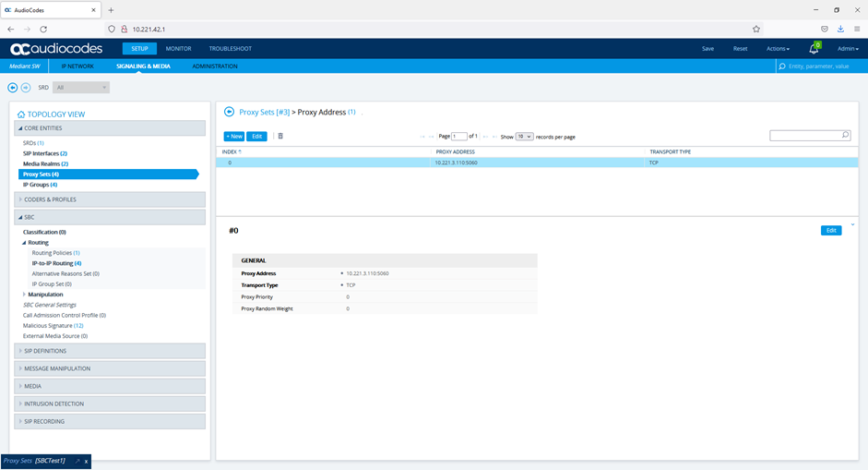Open the Admin user dropdown
The image size is (868, 470).
tap(848, 49)
